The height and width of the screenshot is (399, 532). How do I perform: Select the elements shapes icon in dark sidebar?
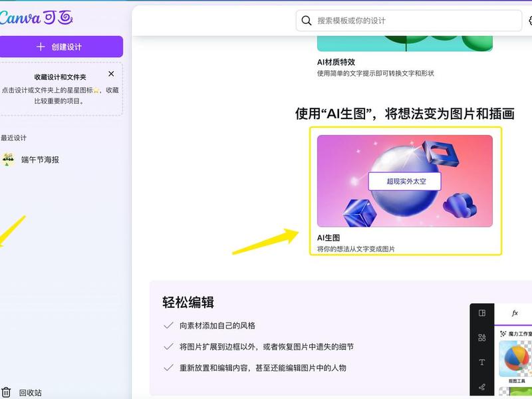tap(481, 337)
